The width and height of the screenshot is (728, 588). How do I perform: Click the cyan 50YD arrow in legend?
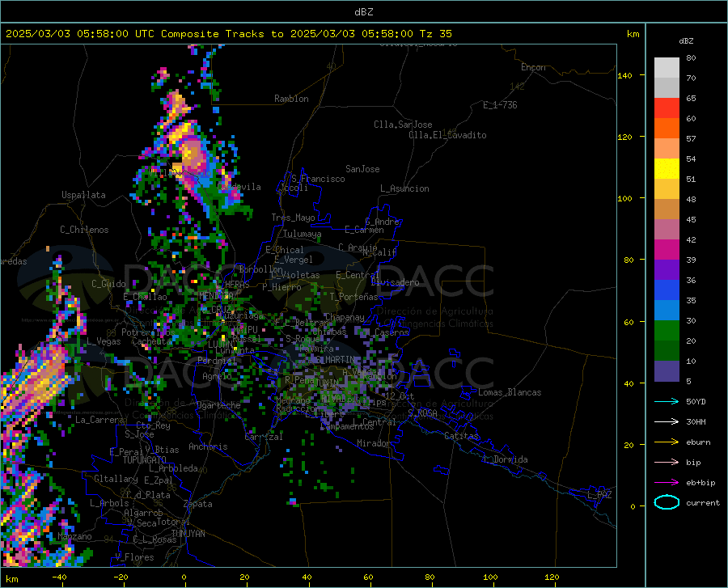[x=667, y=401]
